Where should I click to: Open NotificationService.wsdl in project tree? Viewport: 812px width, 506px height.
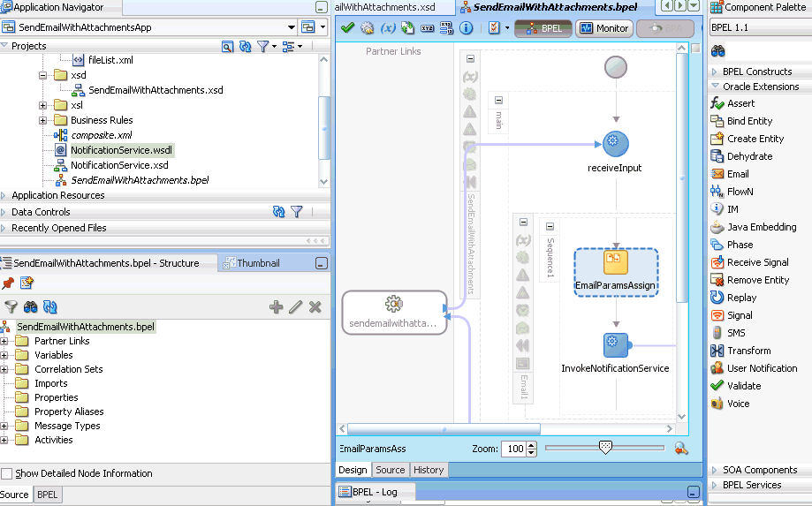tap(121, 150)
